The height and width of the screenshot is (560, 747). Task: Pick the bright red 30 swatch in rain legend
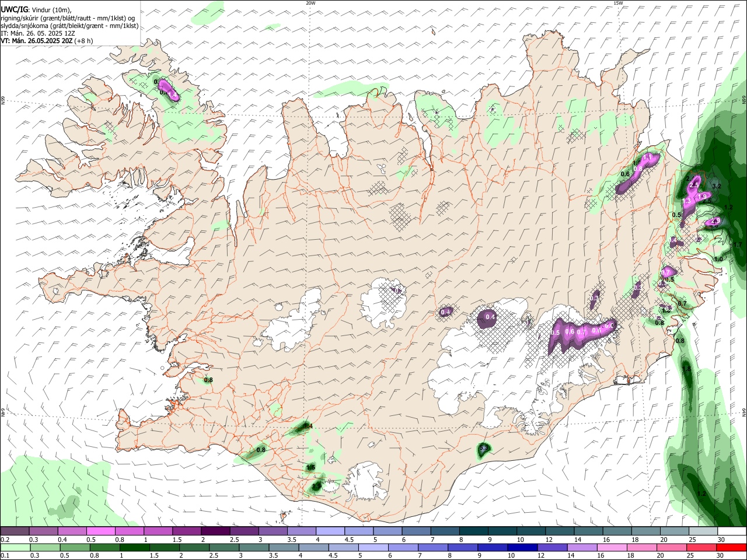pos(732,548)
